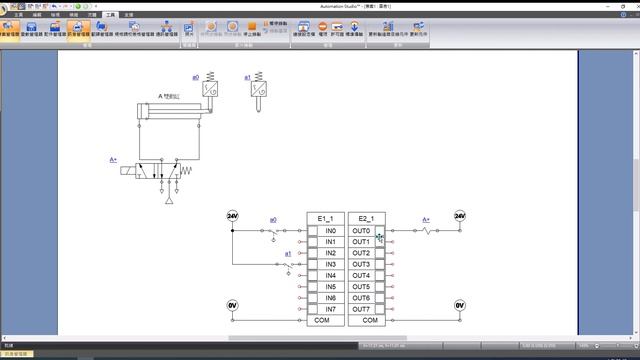640x360 pixels.
Task: Select the E2_1 output module header
Action: [367, 219]
